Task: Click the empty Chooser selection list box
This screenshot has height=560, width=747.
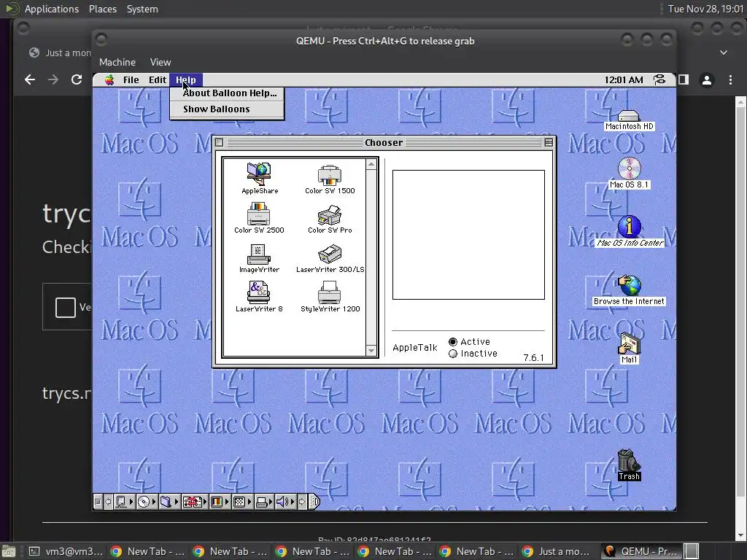Action: click(x=468, y=235)
